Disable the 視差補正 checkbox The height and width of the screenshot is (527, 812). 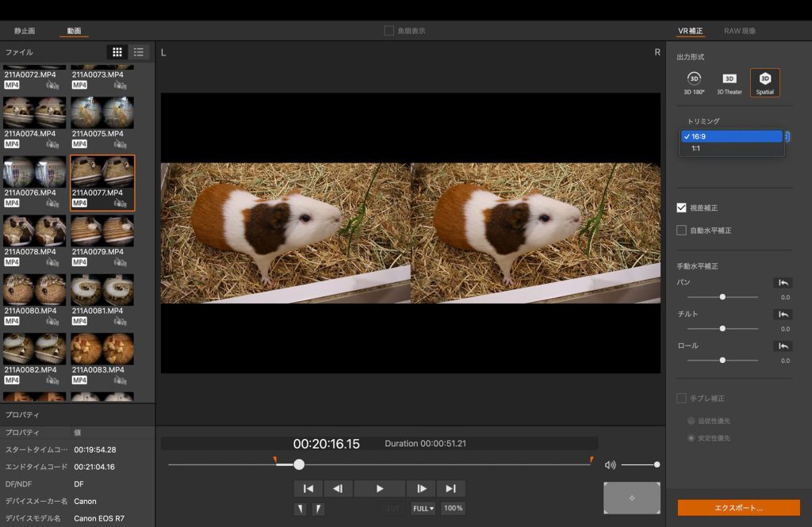tap(681, 208)
